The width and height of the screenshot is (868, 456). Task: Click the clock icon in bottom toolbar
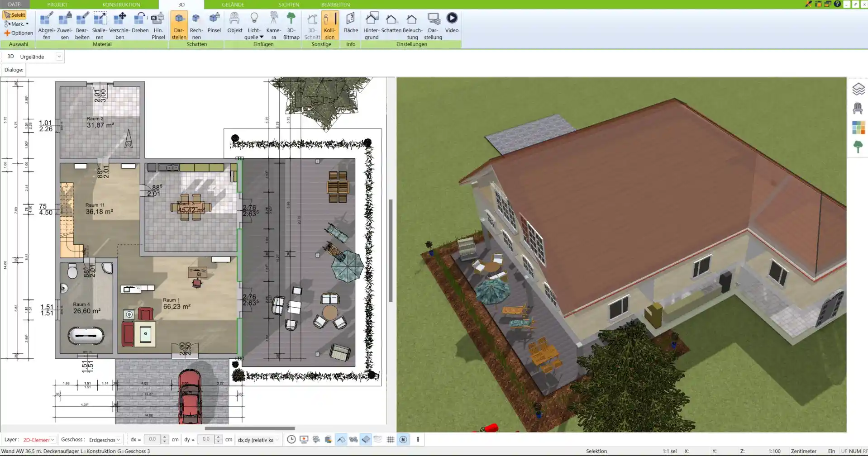pos(291,439)
